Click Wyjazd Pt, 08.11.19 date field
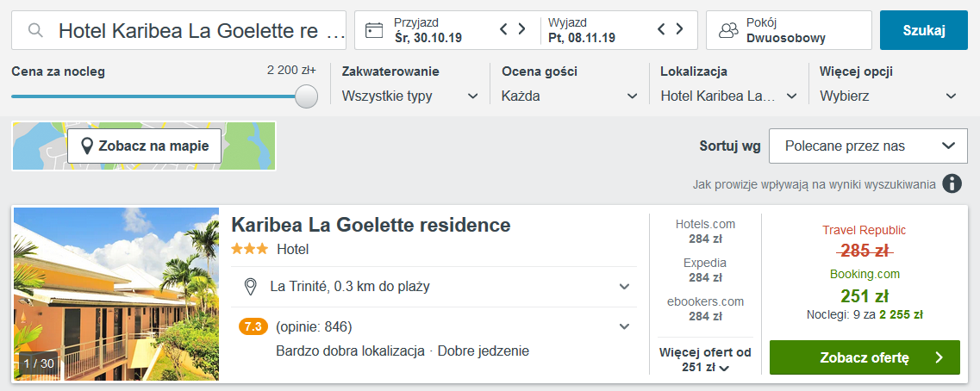The width and height of the screenshot is (980, 391). (582, 30)
